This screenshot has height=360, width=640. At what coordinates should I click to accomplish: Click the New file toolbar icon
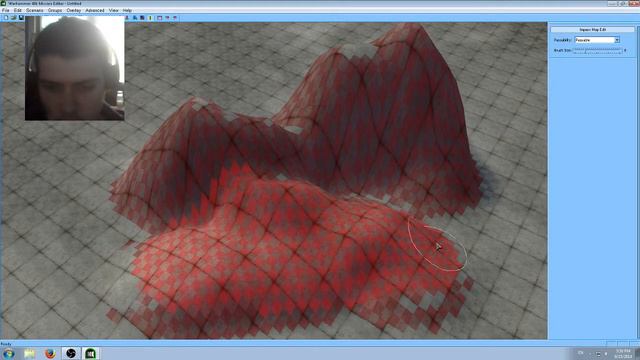[6, 18]
